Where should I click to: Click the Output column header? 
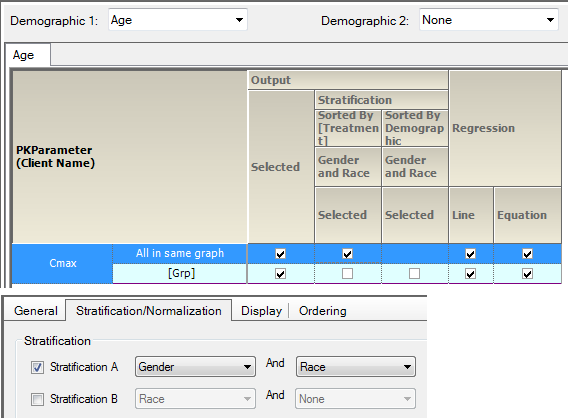coord(348,80)
